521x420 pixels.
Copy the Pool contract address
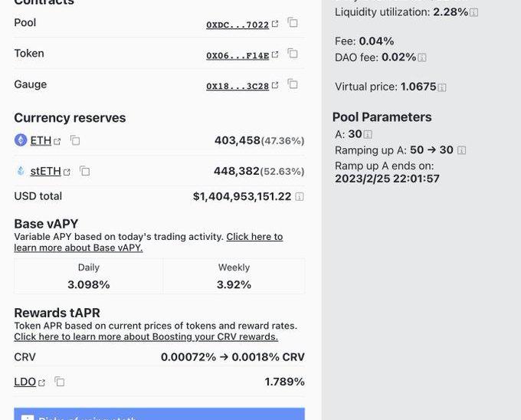293,23
